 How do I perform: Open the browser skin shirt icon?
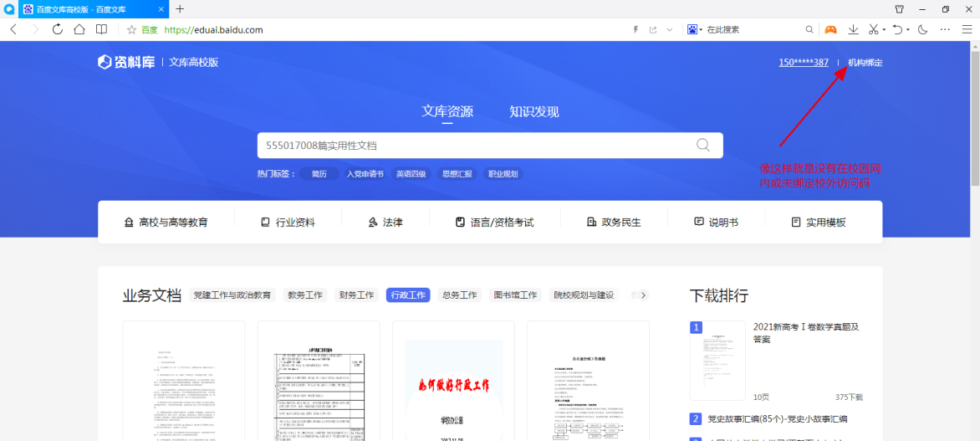(x=900, y=9)
